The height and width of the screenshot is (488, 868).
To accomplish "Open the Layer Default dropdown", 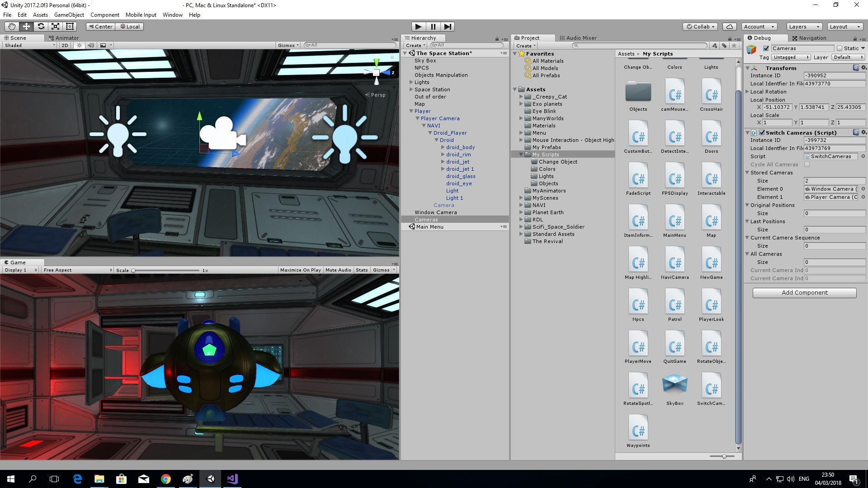I will point(848,57).
